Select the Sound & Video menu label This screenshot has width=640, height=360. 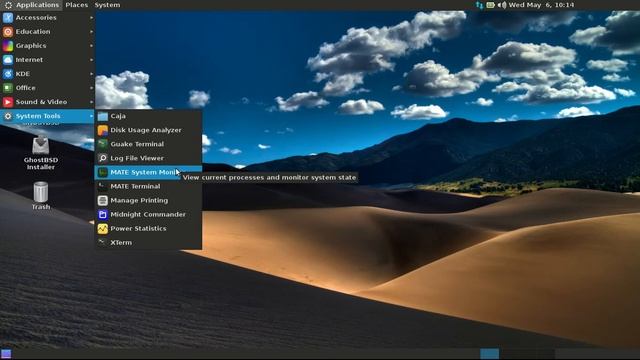(41, 102)
